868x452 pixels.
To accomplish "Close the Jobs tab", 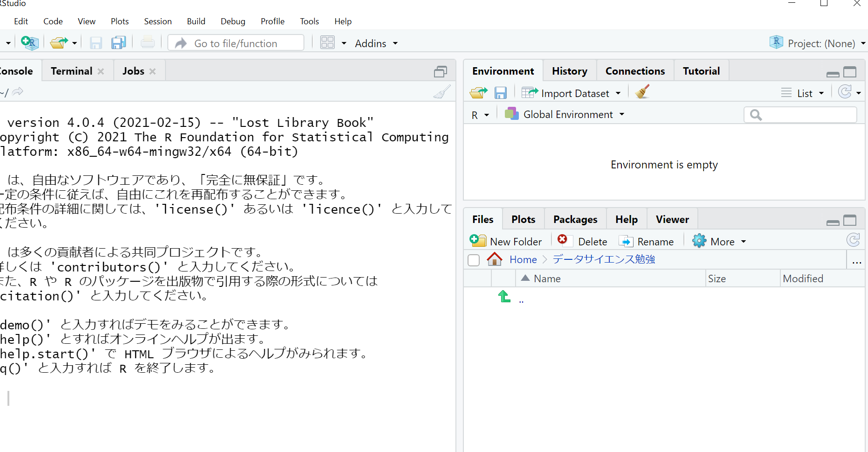I will (152, 71).
